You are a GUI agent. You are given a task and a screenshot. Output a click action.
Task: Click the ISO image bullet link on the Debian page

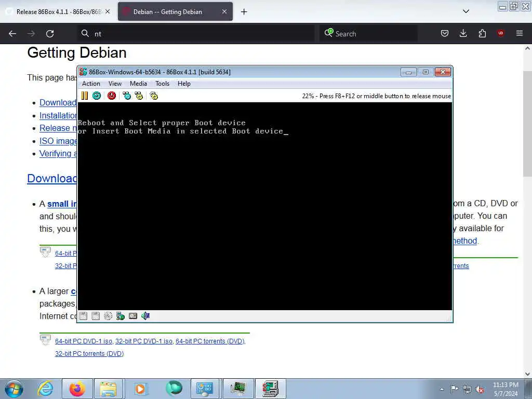point(58,141)
